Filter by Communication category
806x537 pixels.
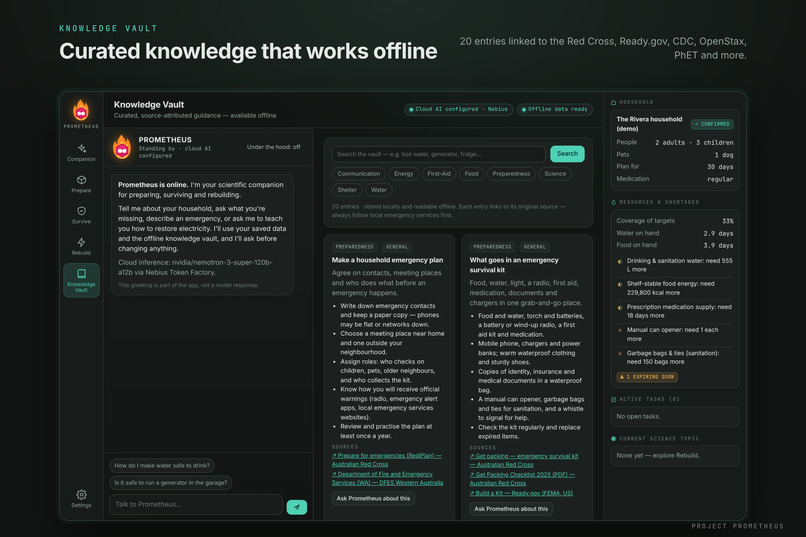click(x=358, y=174)
